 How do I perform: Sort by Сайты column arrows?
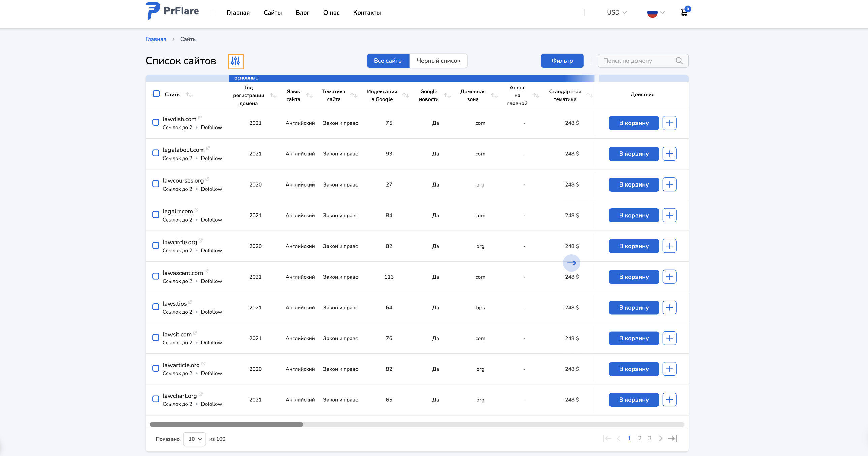(189, 95)
